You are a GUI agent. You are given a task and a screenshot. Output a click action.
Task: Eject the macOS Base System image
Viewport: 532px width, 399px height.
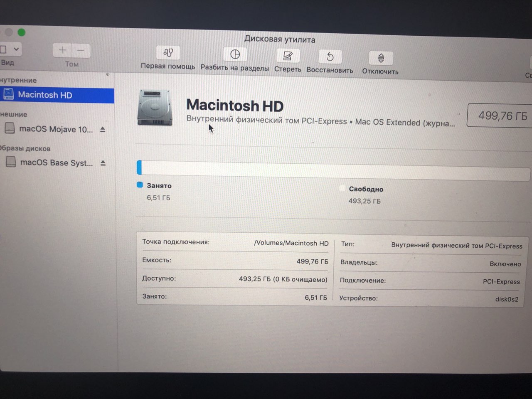point(103,163)
